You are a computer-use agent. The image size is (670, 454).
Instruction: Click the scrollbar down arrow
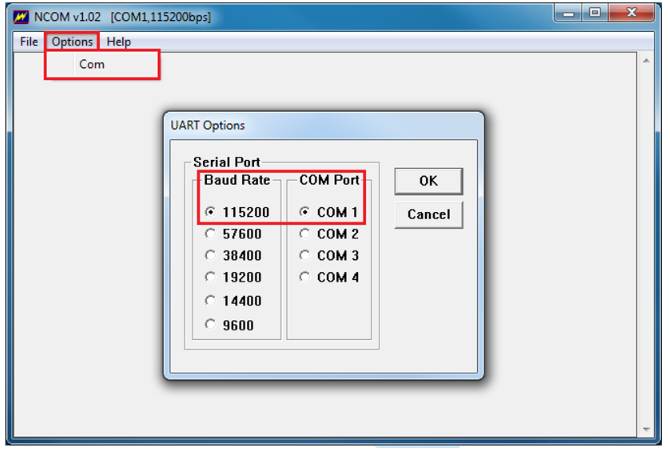click(x=645, y=430)
